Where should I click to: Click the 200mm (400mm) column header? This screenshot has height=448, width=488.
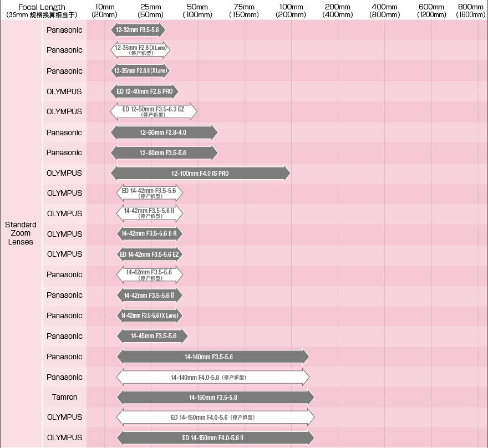[338, 11]
